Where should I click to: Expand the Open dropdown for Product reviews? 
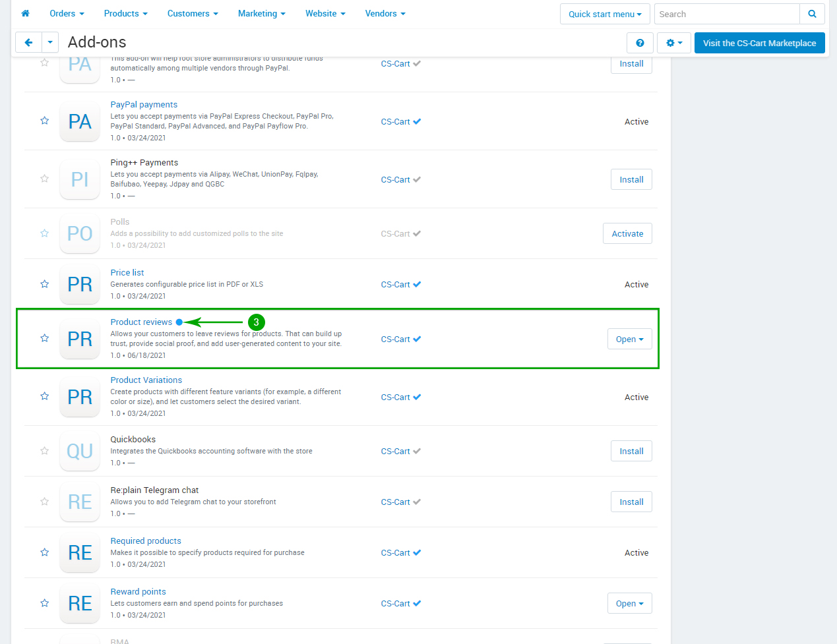[629, 339]
